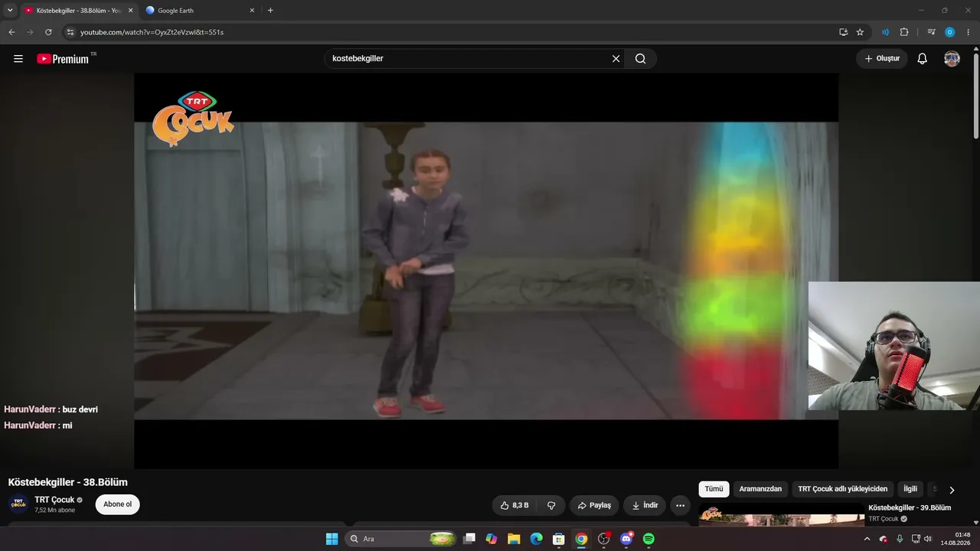The image size is (980, 551).
Task: Open Discord from the taskbar
Action: click(x=626, y=539)
